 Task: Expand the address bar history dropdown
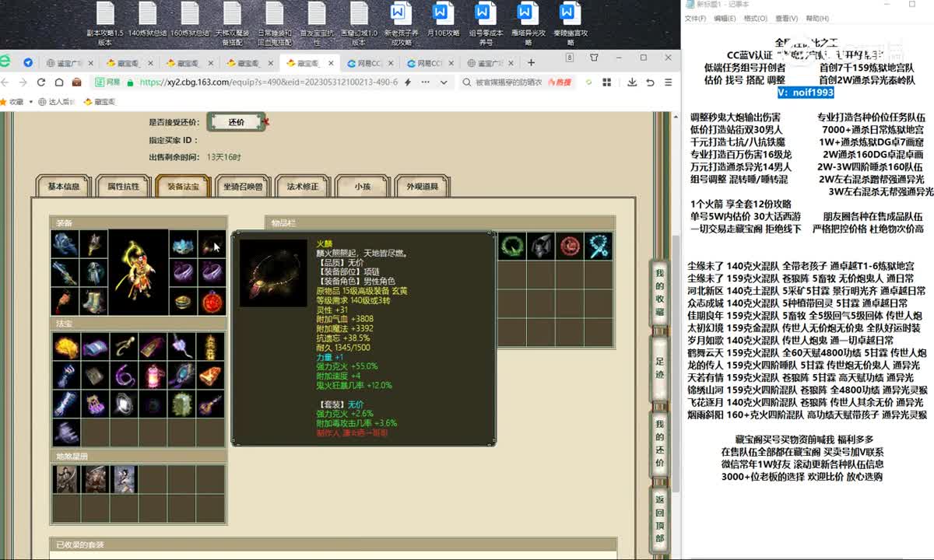pyautogui.click(x=444, y=82)
